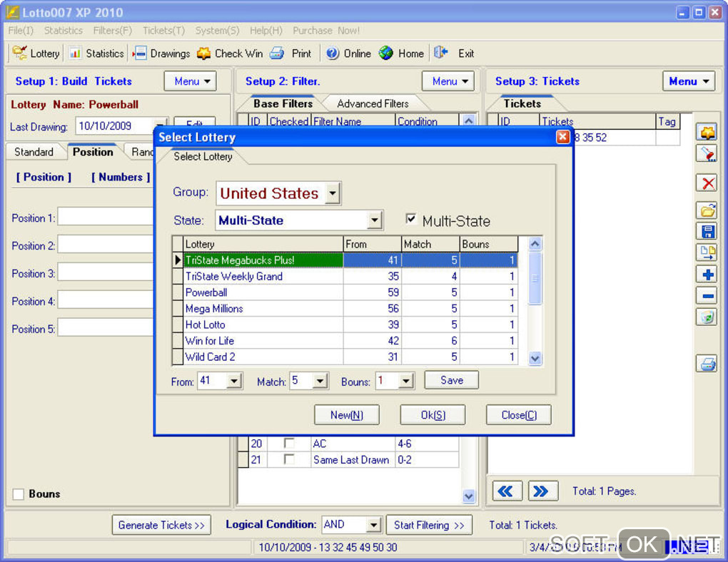Switch to the Base Filters tab
The image size is (728, 562).
[x=283, y=103]
